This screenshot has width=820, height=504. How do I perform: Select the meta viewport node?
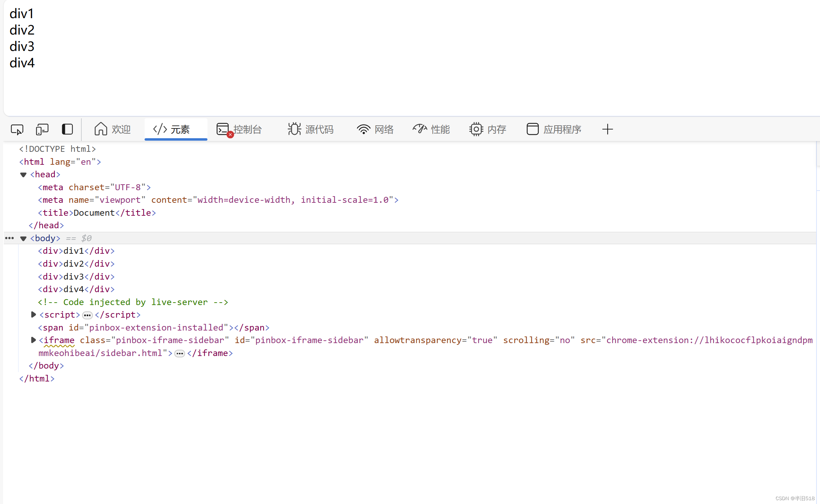point(218,200)
